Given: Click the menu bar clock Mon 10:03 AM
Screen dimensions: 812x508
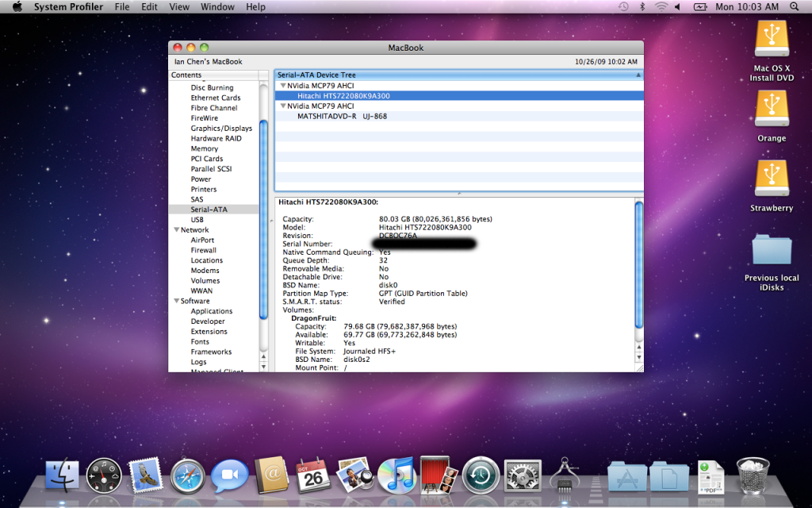Looking at the screenshot, I should (747, 6).
